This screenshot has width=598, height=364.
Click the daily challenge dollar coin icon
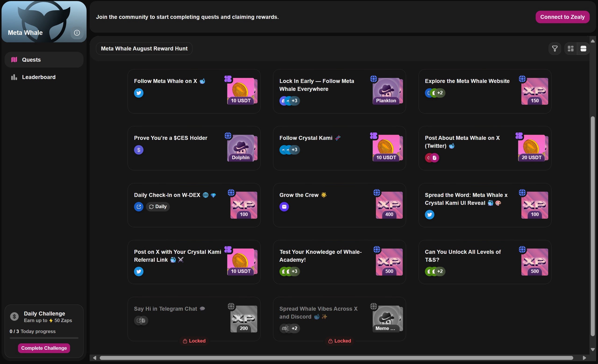click(14, 316)
